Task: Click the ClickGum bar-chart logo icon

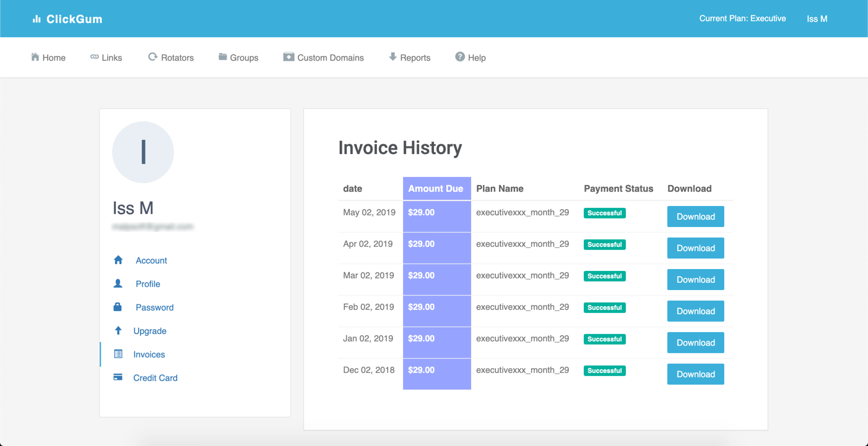Action: pos(37,19)
